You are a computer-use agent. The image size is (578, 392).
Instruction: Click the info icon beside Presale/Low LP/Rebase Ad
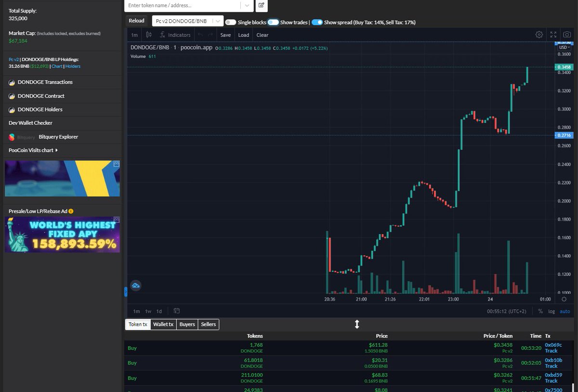71,211
